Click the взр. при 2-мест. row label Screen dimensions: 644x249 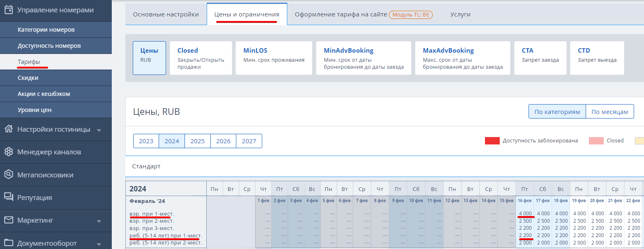coord(152,221)
